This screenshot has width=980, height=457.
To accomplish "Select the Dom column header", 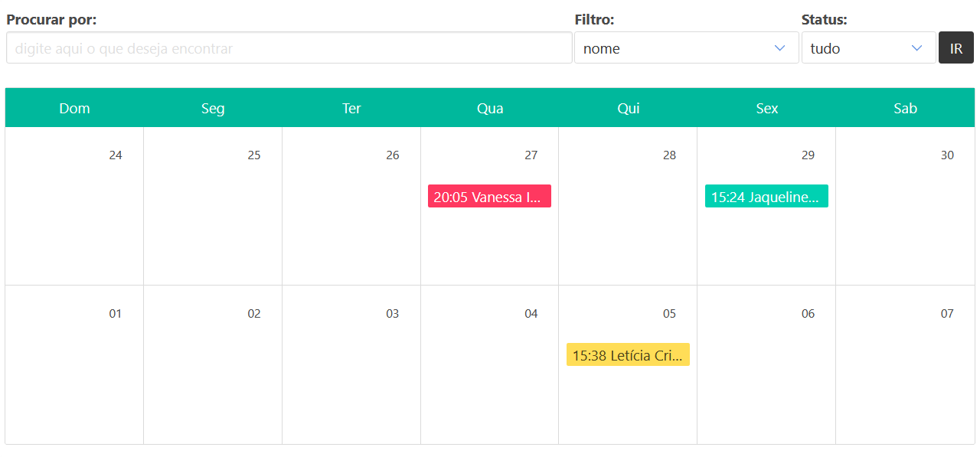I will coord(74,108).
